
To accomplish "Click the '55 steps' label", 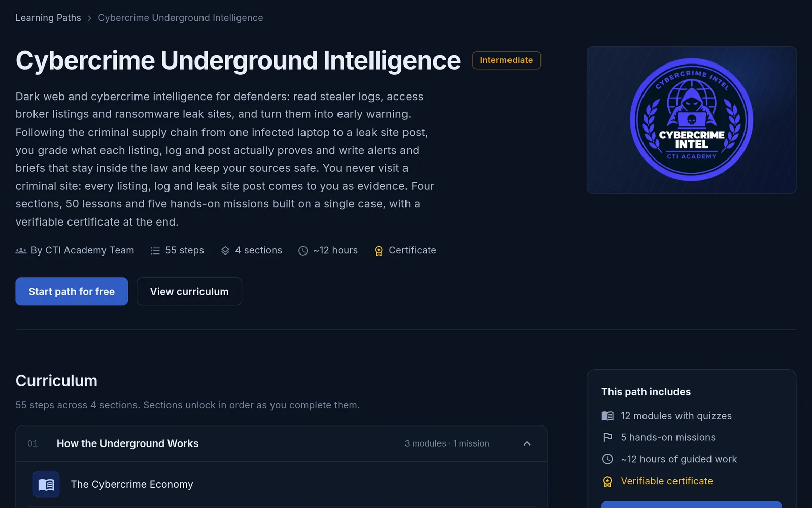I will point(184,250).
